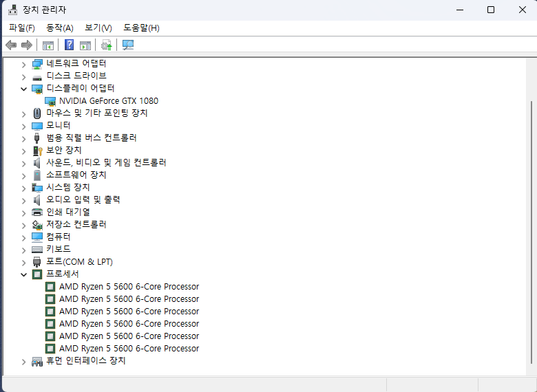Viewport: 537px width, 392px height.
Task: Click the 컴퓨터 category icon
Action: coord(37,237)
